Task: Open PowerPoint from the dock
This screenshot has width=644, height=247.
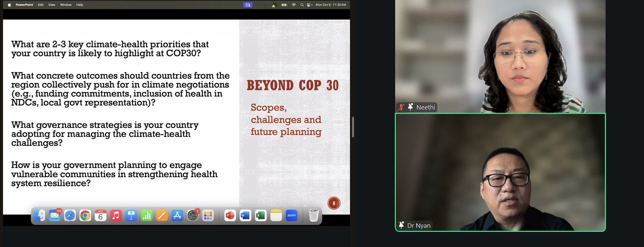Action: [x=230, y=216]
